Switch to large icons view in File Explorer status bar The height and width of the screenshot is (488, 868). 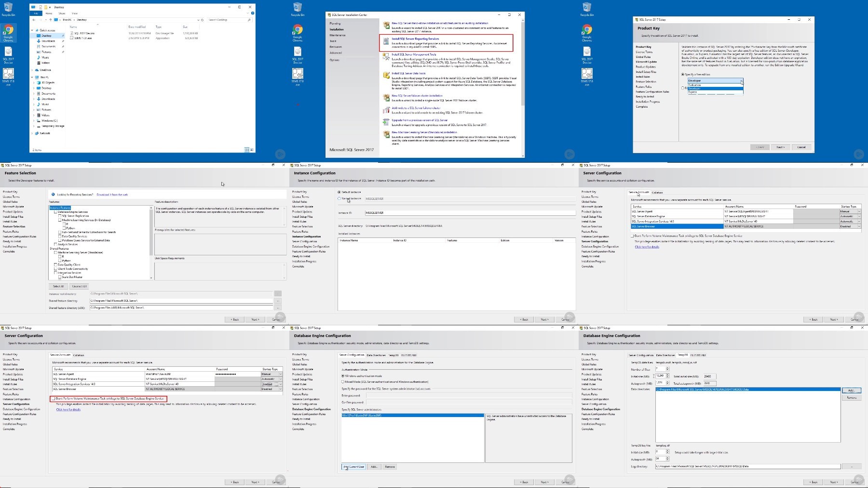pos(252,150)
